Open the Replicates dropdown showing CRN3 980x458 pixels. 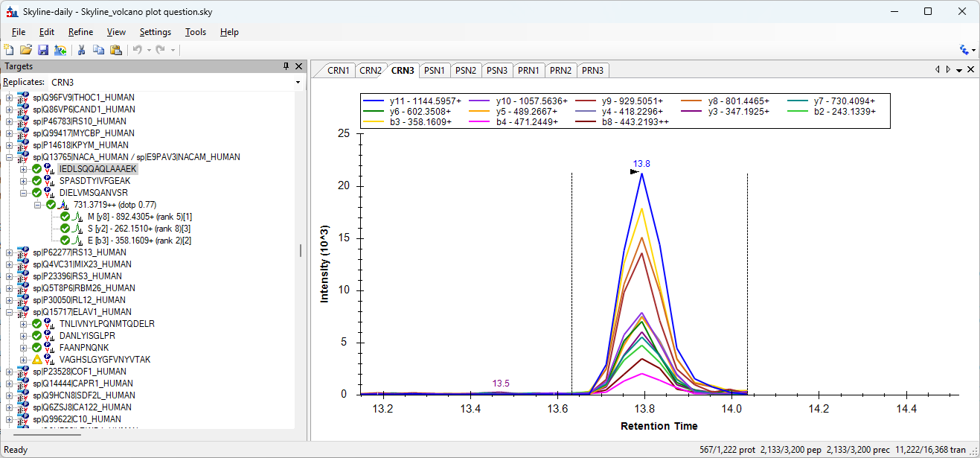pyautogui.click(x=298, y=82)
